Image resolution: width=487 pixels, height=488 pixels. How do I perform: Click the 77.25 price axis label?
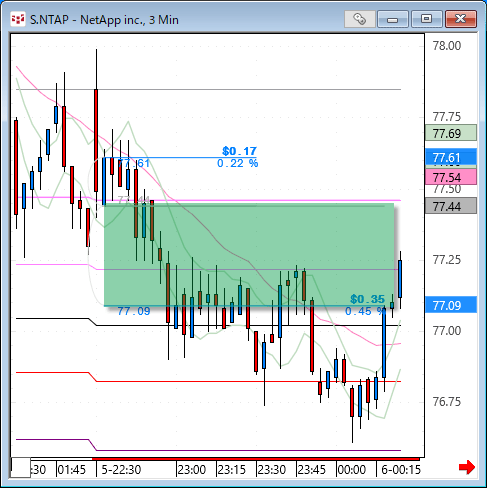pos(447,259)
